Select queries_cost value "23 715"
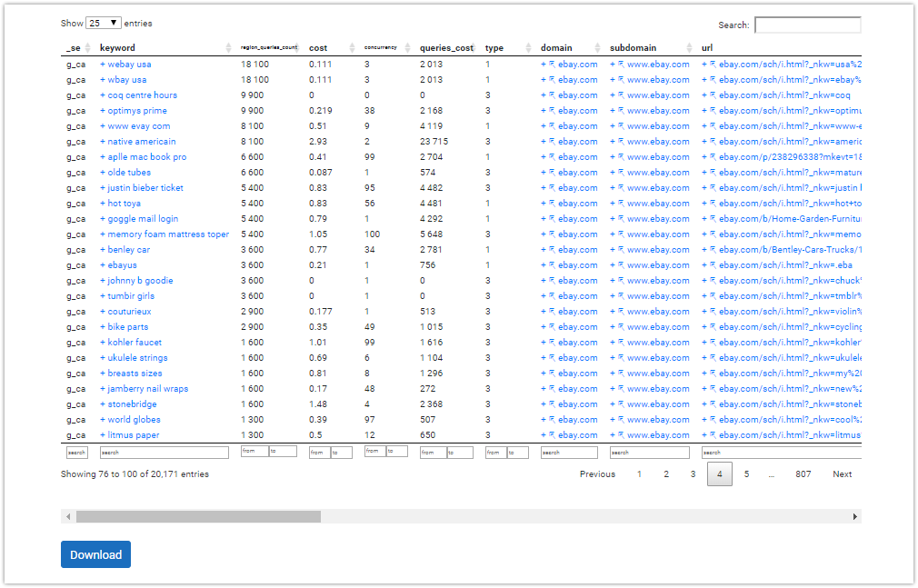The height and width of the screenshot is (588, 918). (x=434, y=142)
